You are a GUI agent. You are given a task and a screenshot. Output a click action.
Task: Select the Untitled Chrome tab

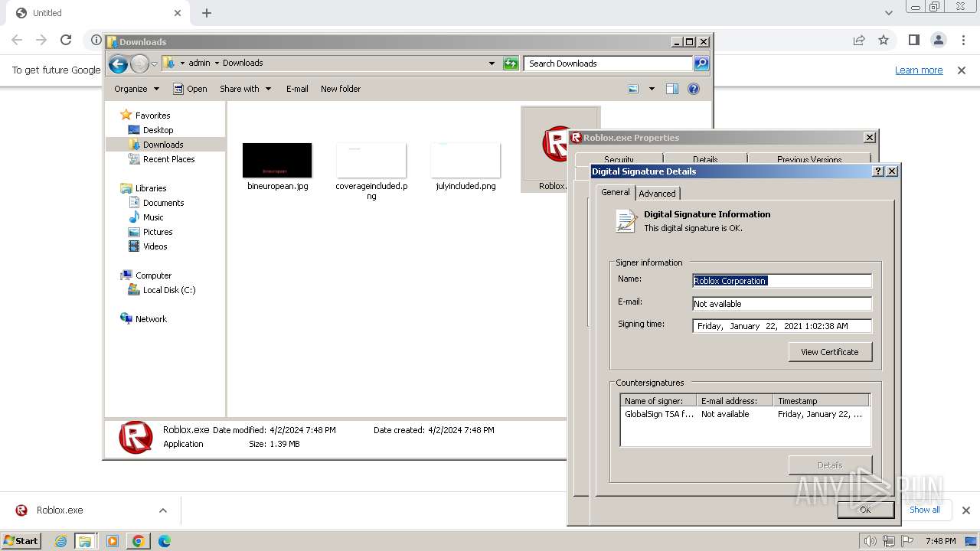96,13
